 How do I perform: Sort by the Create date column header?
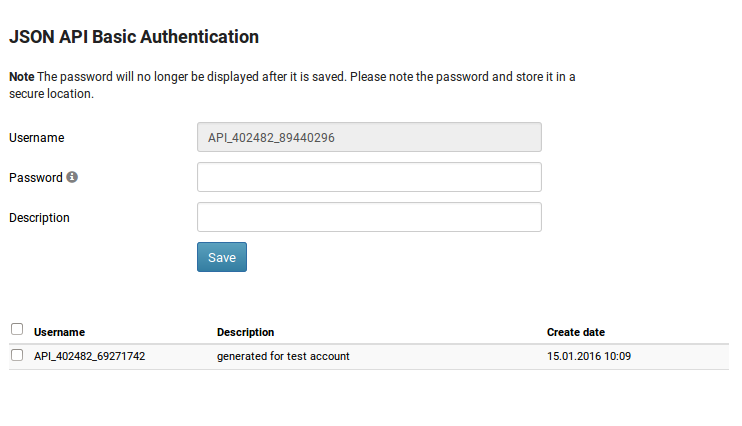pyautogui.click(x=575, y=332)
